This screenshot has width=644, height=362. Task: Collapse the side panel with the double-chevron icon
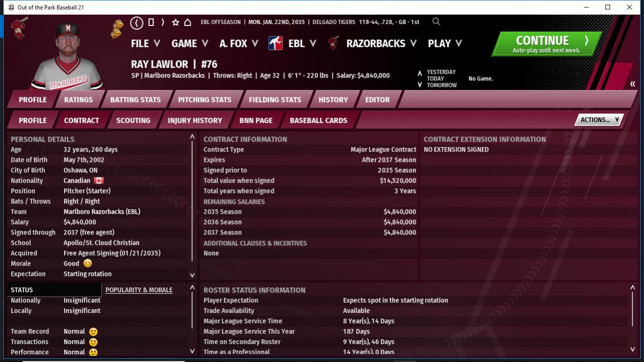pyautogui.click(x=633, y=84)
